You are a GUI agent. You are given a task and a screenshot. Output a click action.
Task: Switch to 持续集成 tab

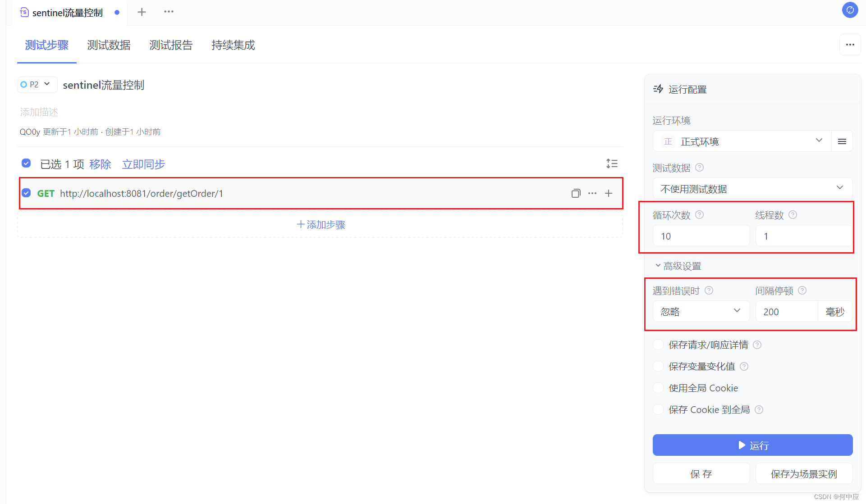(233, 45)
